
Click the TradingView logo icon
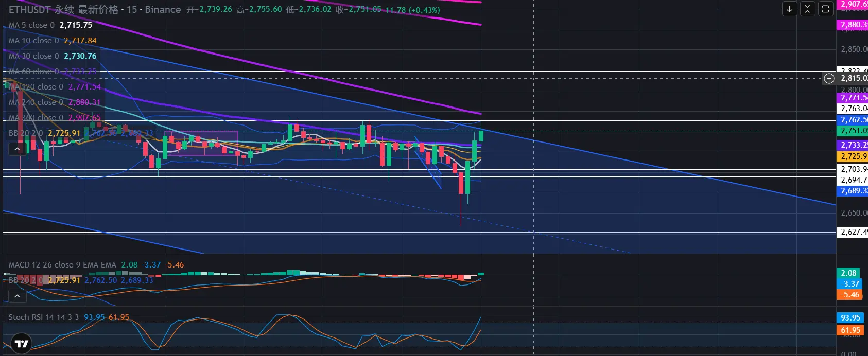(21, 344)
